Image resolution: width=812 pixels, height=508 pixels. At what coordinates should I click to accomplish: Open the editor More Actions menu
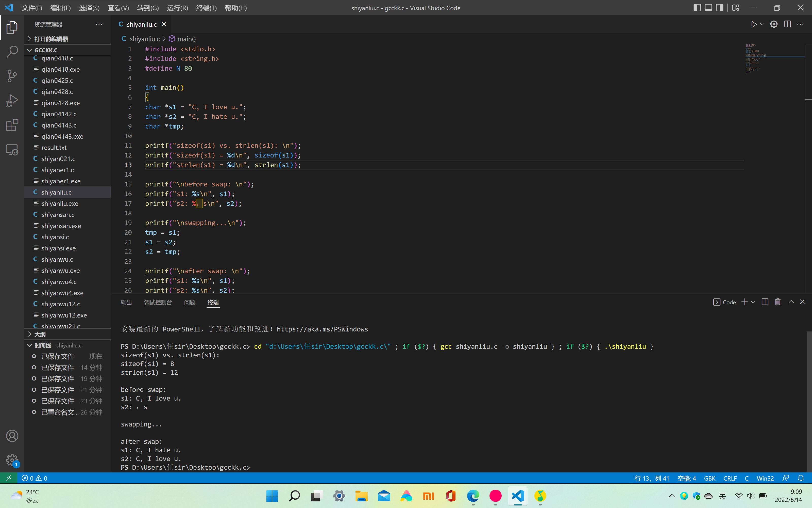(800, 24)
